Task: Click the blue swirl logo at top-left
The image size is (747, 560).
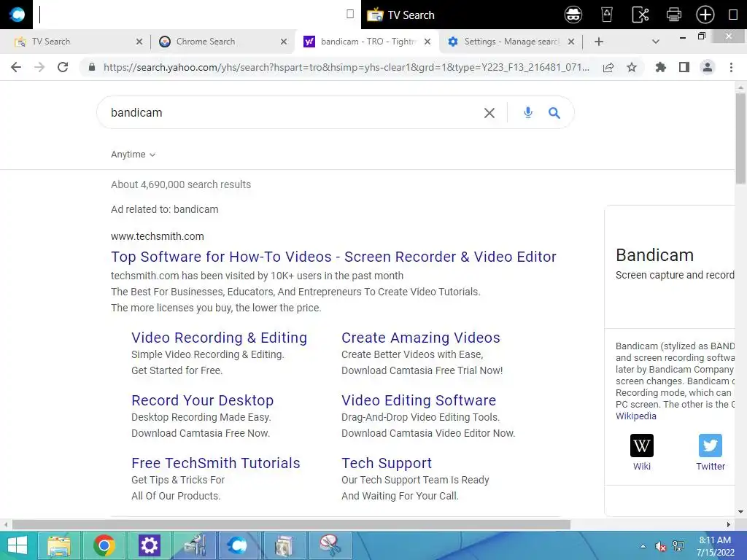Action: point(17,15)
